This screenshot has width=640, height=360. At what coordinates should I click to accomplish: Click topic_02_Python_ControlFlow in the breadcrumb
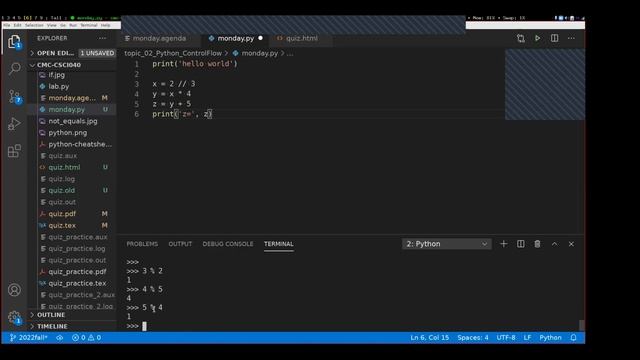point(173,53)
